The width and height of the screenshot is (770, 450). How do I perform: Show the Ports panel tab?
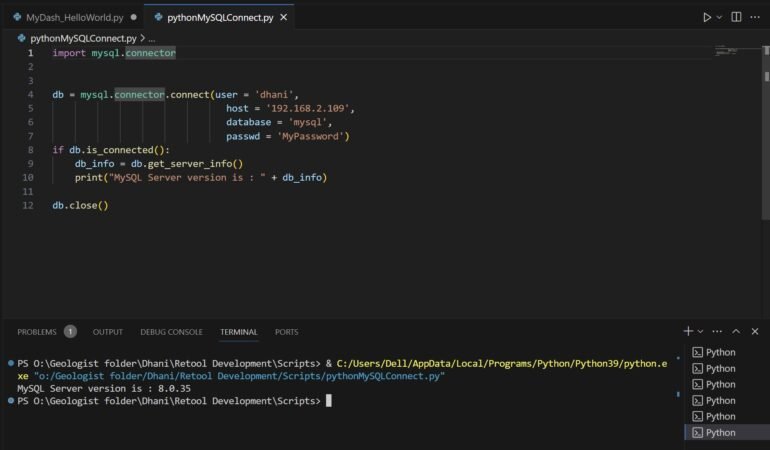click(286, 332)
